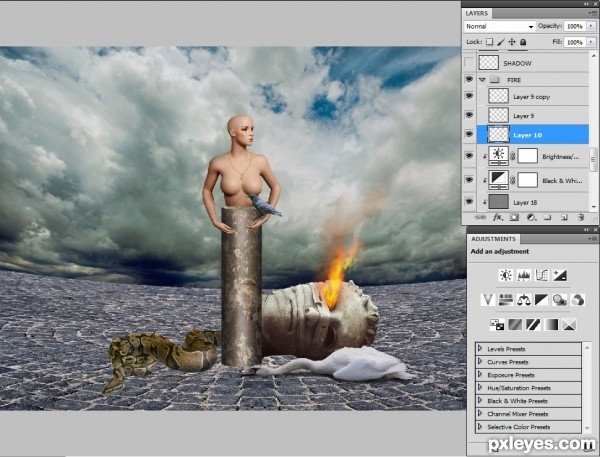Add a Posterize adjustment
Viewport: 600px width, 457px height.
click(x=515, y=325)
